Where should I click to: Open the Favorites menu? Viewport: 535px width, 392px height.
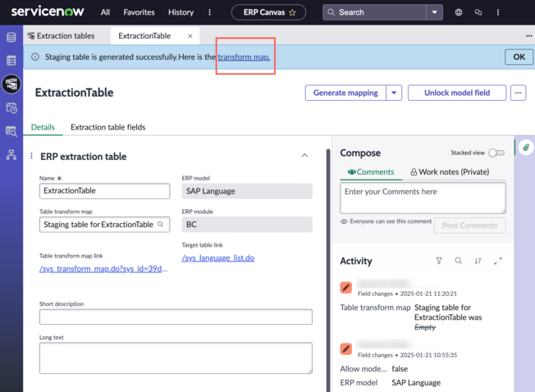pos(139,12)
